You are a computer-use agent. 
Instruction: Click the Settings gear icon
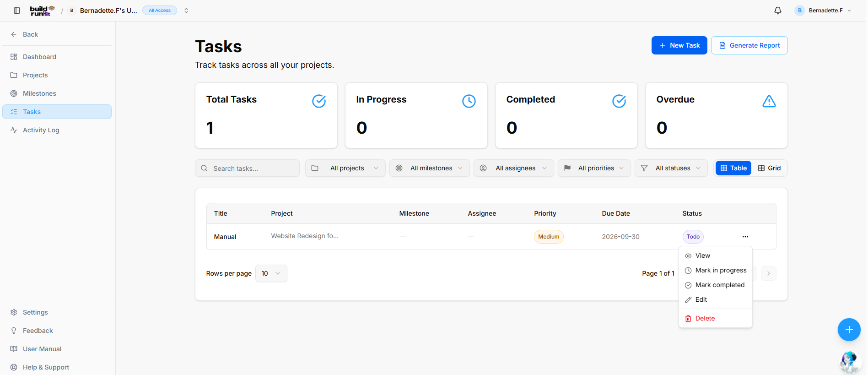[x=14, y=312]
